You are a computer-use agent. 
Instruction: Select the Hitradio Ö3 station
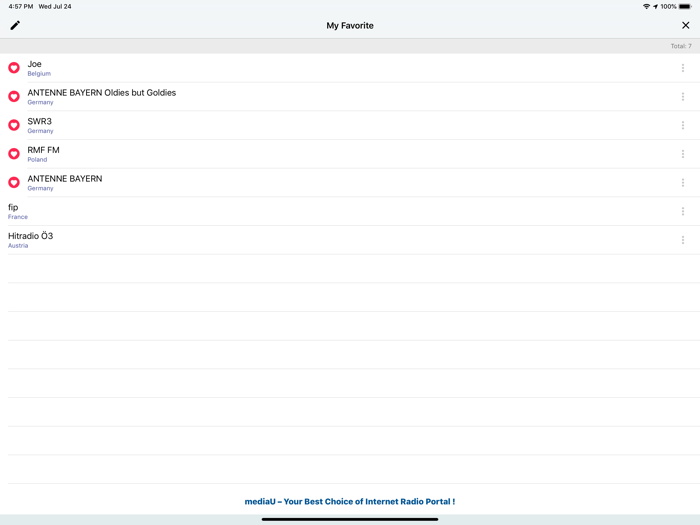coord(350,240)
